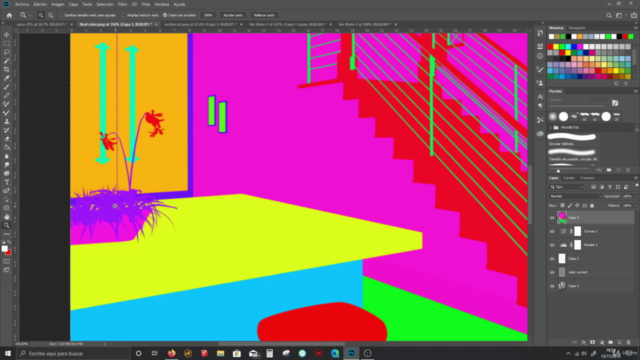Open the Clone Source panel icon

(540, 83)
